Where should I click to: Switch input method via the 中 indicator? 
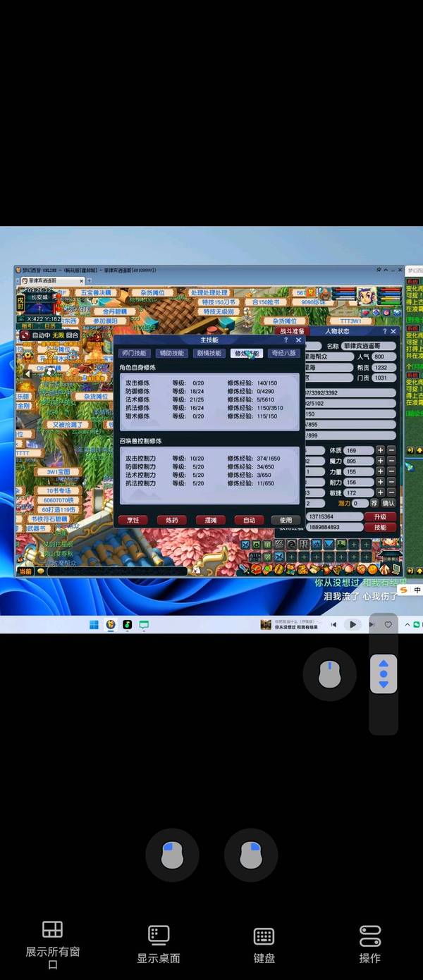tap(417, 590)
